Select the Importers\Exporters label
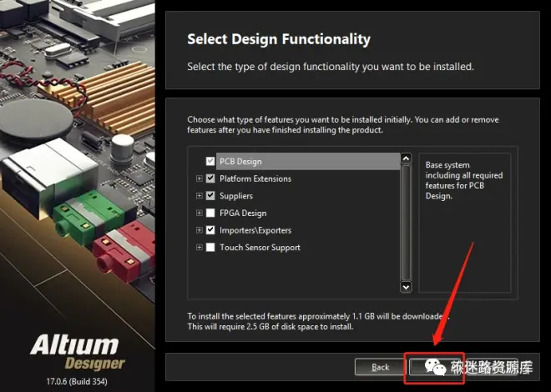This screenshot has height=392, width=551. (255, 230)
